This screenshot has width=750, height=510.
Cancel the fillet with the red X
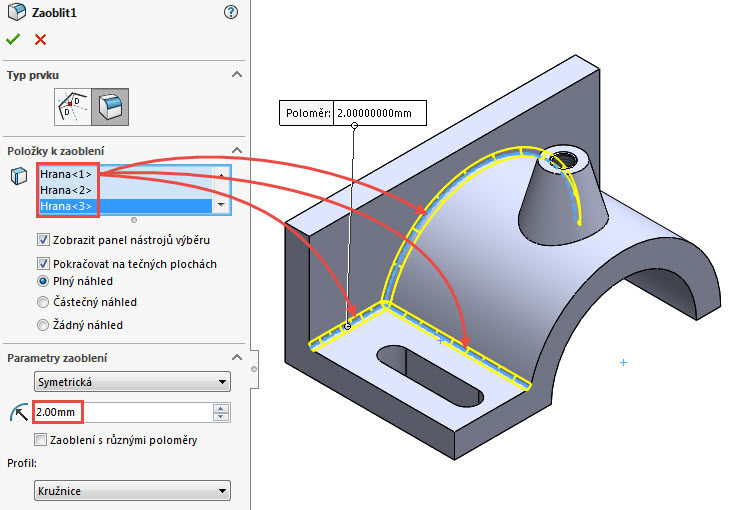[x=41, y=40]
